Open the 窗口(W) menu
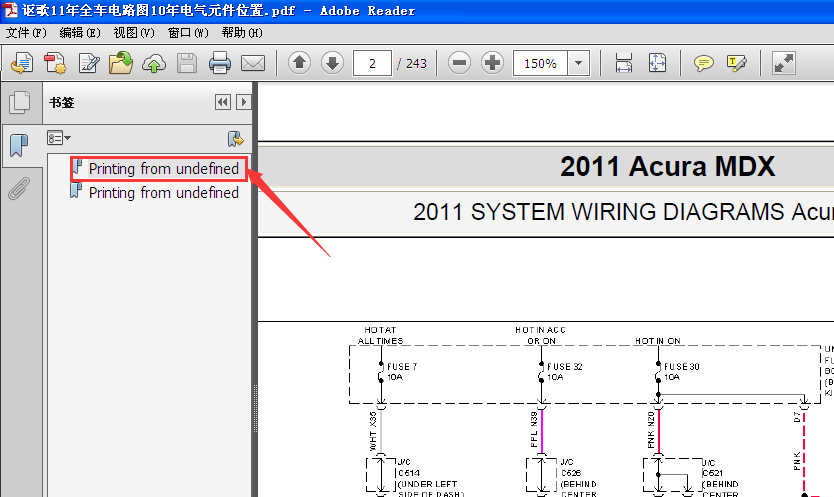 pyautogui.click(x=188, y=33)
